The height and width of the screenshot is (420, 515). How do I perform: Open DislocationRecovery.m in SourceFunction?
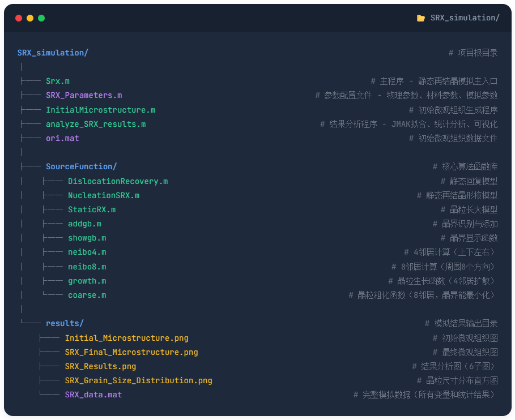117,181
